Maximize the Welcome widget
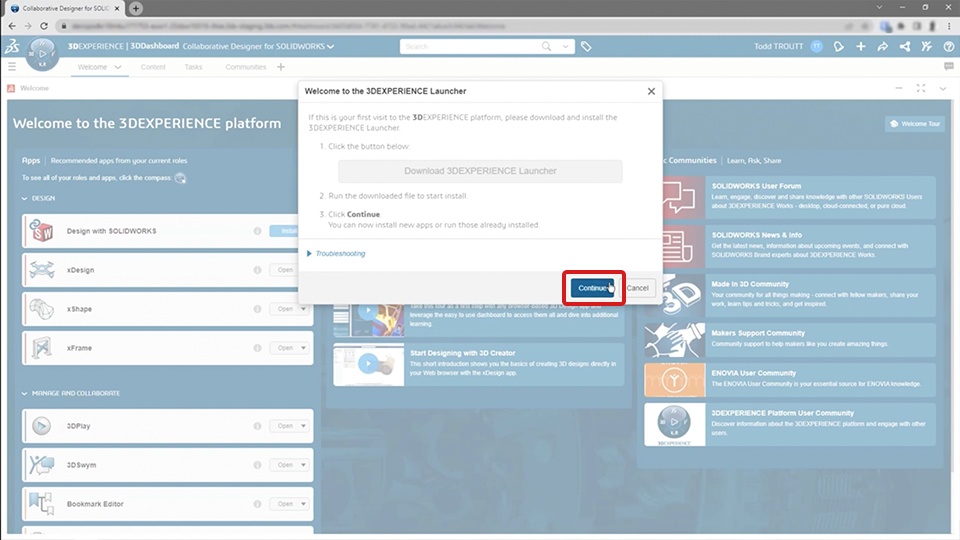The image size is (960, 540). click(921, 89)
